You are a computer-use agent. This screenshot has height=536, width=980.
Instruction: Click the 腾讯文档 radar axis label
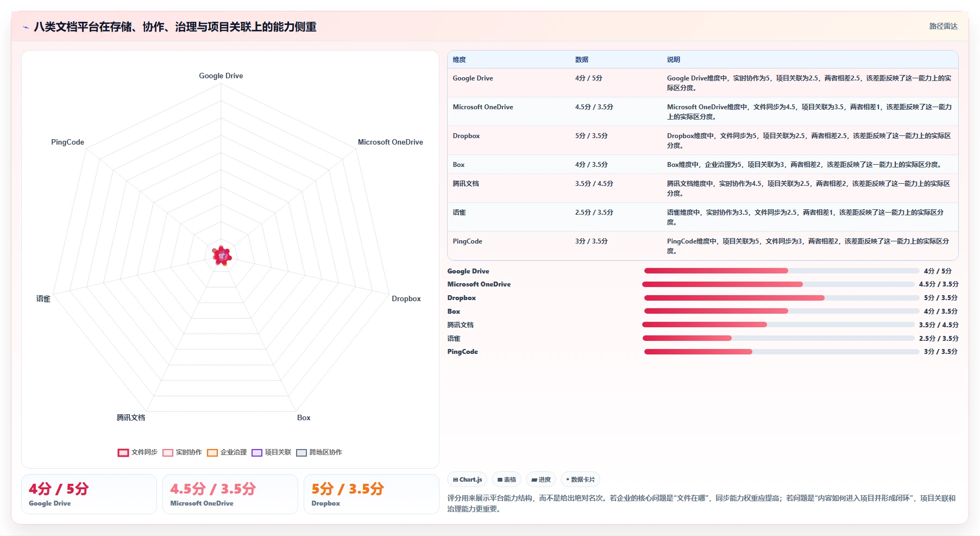(131, 418)
